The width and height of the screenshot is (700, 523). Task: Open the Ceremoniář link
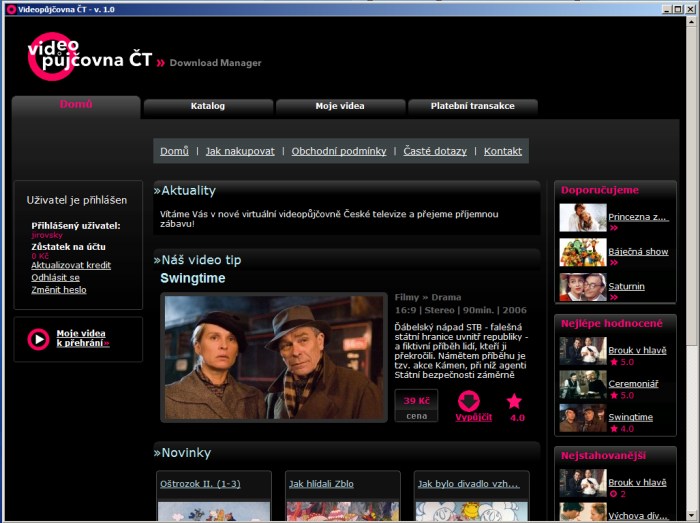coord(633,384)
